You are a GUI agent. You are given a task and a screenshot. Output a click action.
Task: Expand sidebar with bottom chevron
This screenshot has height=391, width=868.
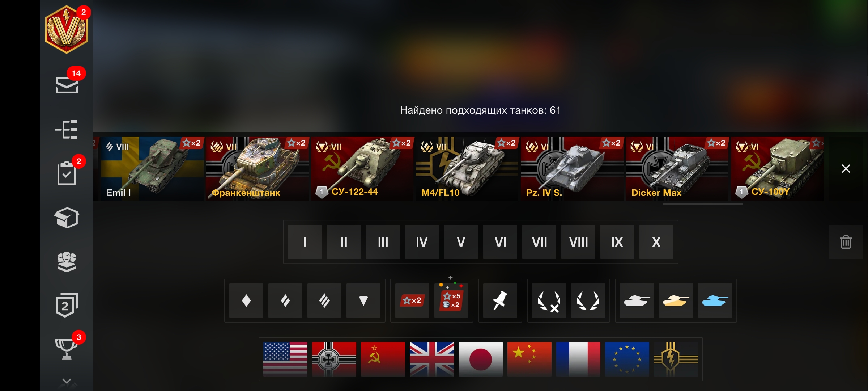click(x=67, y=381)
